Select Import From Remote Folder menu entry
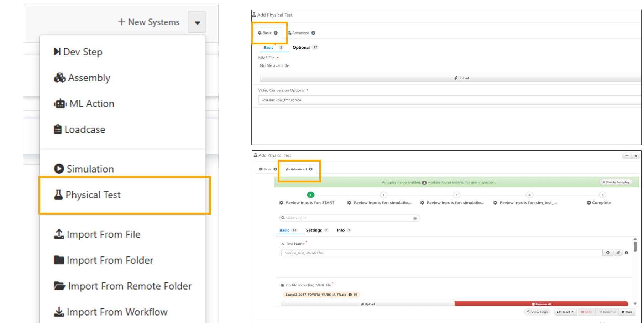The height and width of the screenshot is (323, 644). (130, 286)
